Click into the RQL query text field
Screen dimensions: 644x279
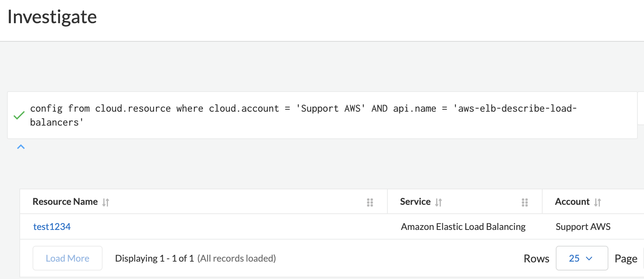302,115
